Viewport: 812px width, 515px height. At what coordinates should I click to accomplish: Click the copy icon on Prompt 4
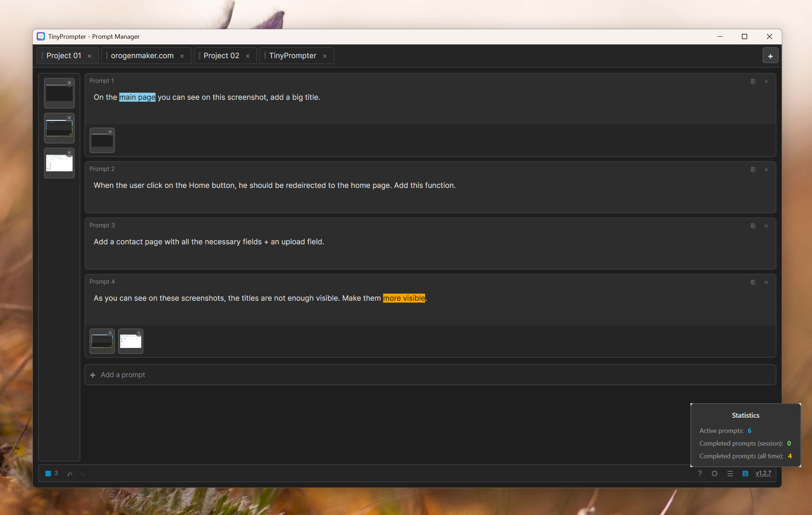(x=753, y=282)
